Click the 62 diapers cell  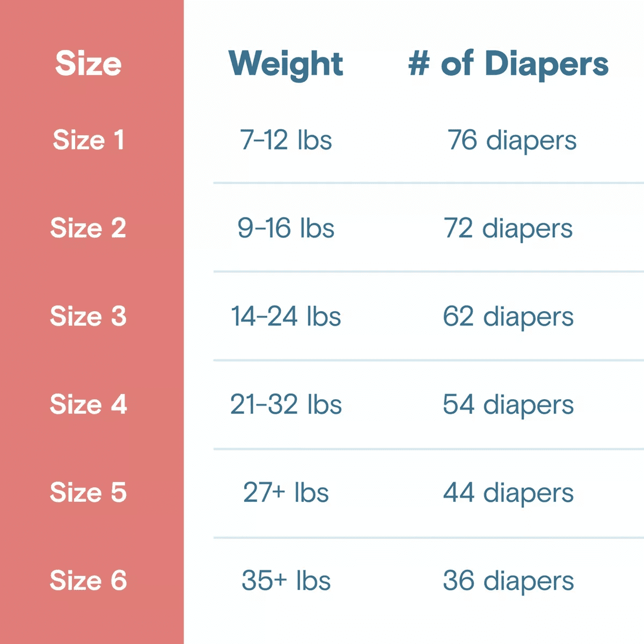(508, 317)
